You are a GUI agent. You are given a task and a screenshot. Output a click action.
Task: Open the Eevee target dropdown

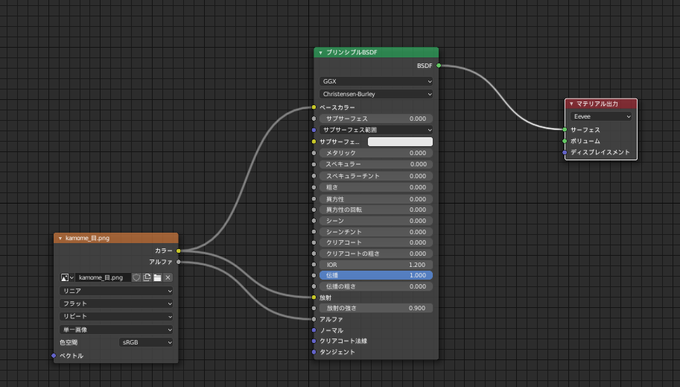click(x=601, y=116)
